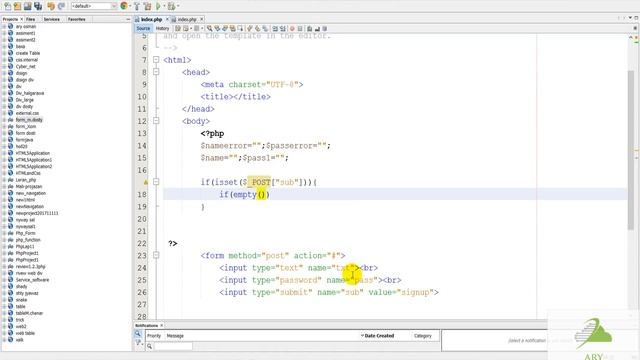Click the Stop Macro Recording icon

(x=300, y=29)
